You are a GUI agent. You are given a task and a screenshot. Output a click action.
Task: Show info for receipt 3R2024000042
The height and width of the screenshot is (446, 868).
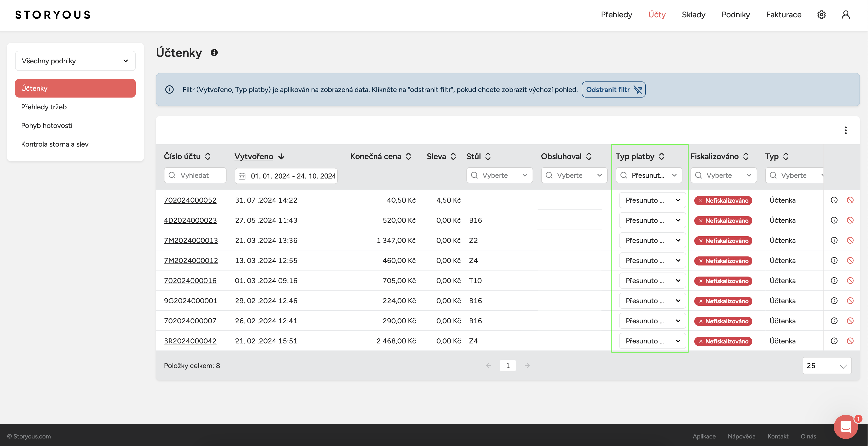tap(834, 341)
